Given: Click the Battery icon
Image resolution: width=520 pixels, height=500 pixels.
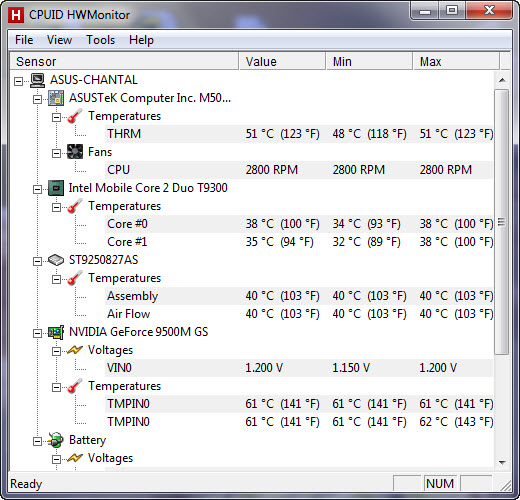Looking at the screenshot, I should pyautogui.click(x=56, y=440).
